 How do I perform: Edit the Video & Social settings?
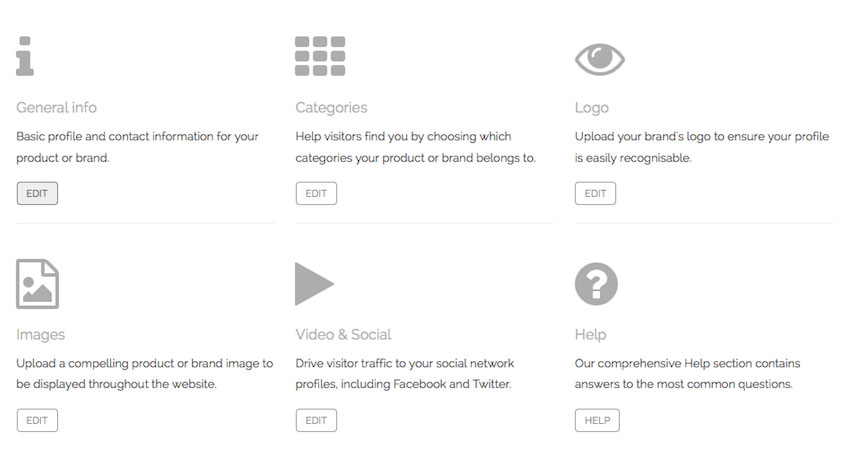(x=316, y=420)
